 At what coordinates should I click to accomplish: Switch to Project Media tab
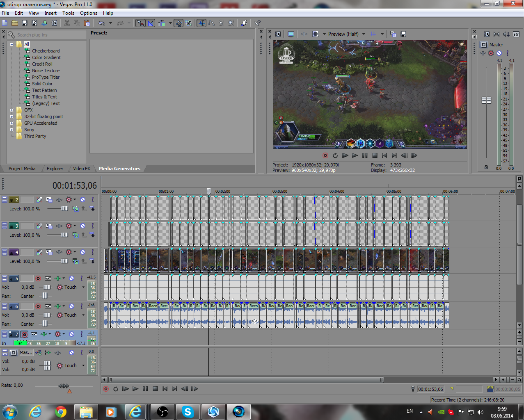point(22,169)
